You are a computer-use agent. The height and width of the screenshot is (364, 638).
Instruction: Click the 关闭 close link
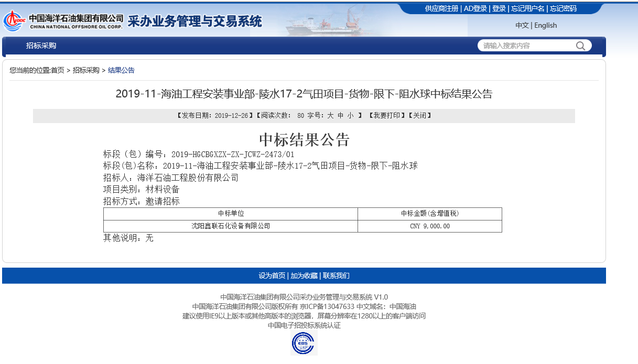pyautogui.click(x=419, y=116)
